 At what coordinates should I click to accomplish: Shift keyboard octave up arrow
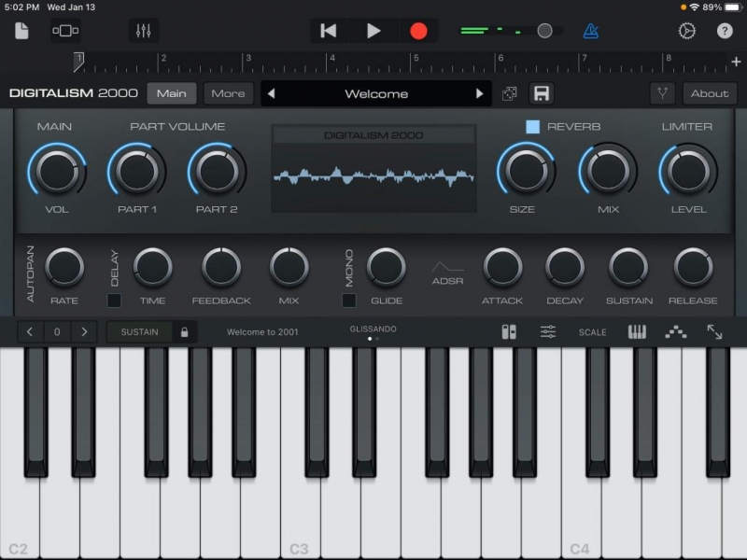84,332
